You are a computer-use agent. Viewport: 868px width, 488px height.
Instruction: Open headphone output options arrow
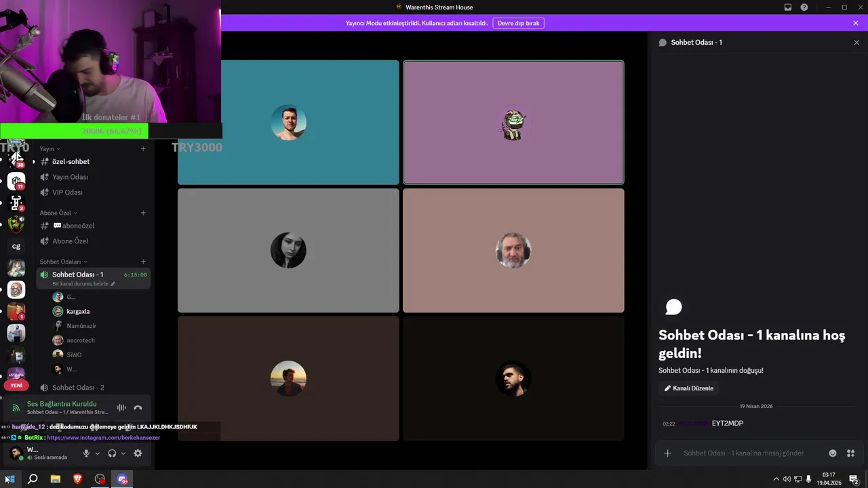[x=123, y=453]
